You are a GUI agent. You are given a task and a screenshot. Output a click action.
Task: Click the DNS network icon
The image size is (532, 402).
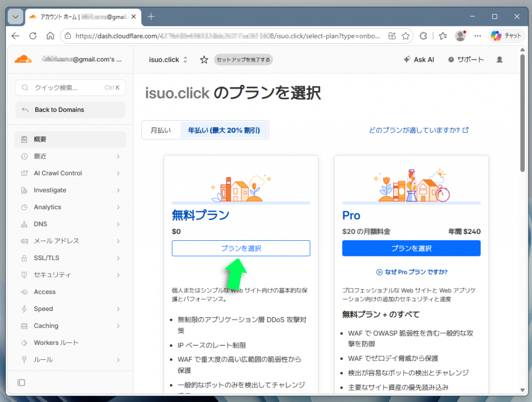[24, 224]
